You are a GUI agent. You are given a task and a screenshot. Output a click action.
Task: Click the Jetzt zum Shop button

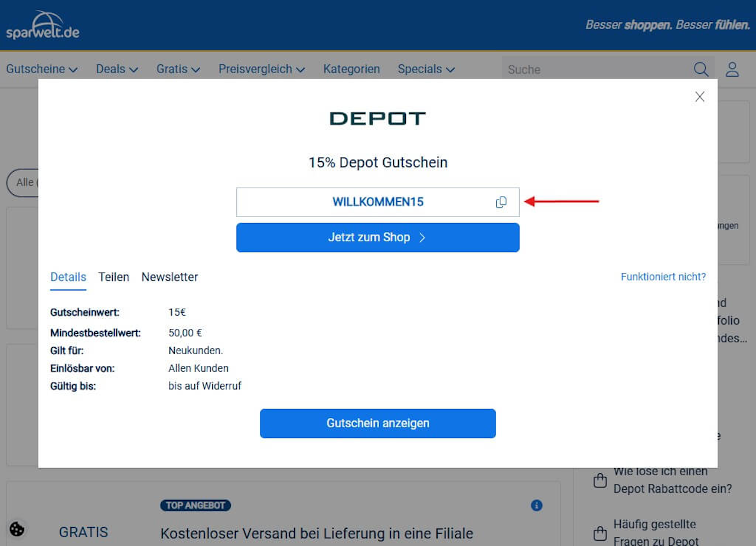pos(378,237)
